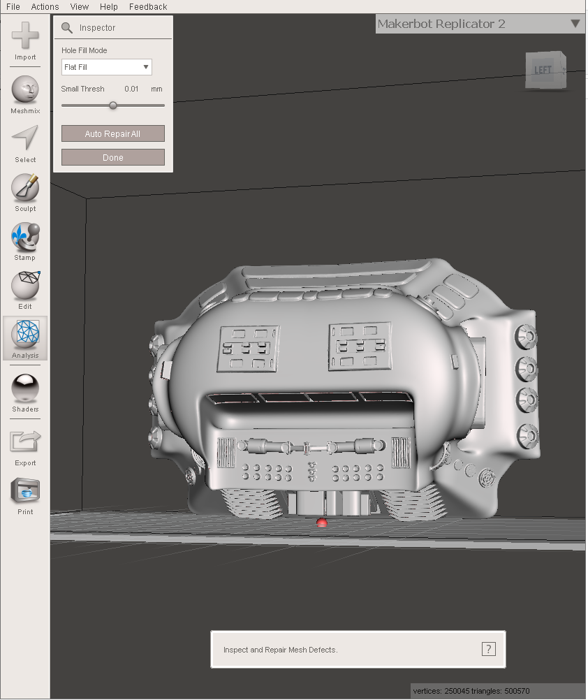This screenshot has width=588, height=700.
Task: Send model to Print
Action: pyautogui.click(x=25, y=496)
